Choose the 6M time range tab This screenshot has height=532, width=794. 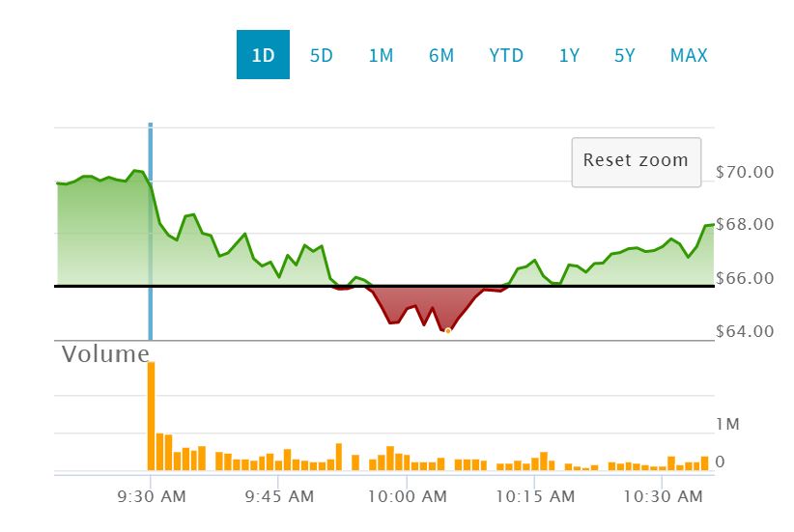(x=441, y=55)
